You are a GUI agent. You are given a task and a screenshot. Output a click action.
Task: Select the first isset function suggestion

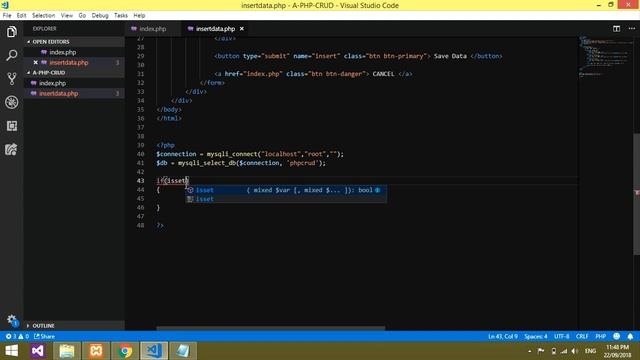point(286,190)
